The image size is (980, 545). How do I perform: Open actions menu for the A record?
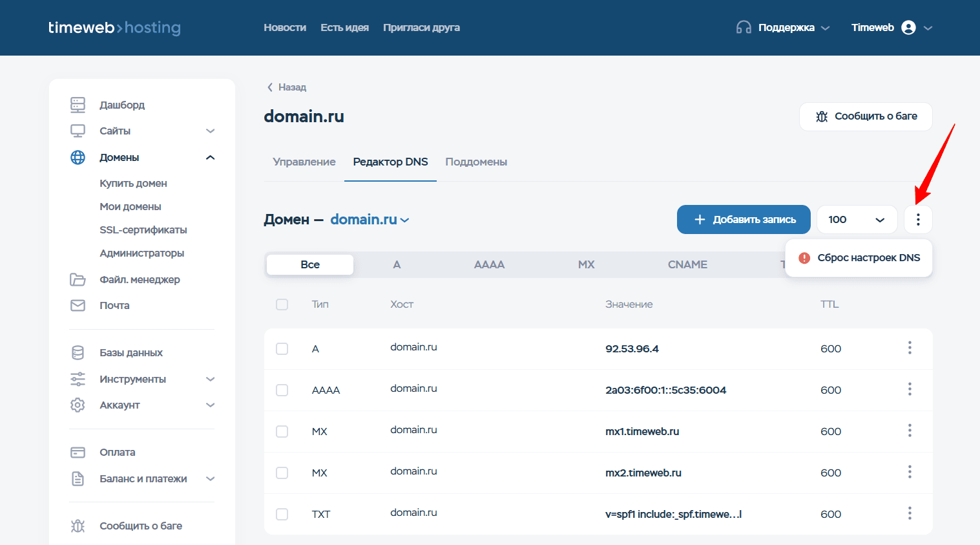[x=910, y=348]
